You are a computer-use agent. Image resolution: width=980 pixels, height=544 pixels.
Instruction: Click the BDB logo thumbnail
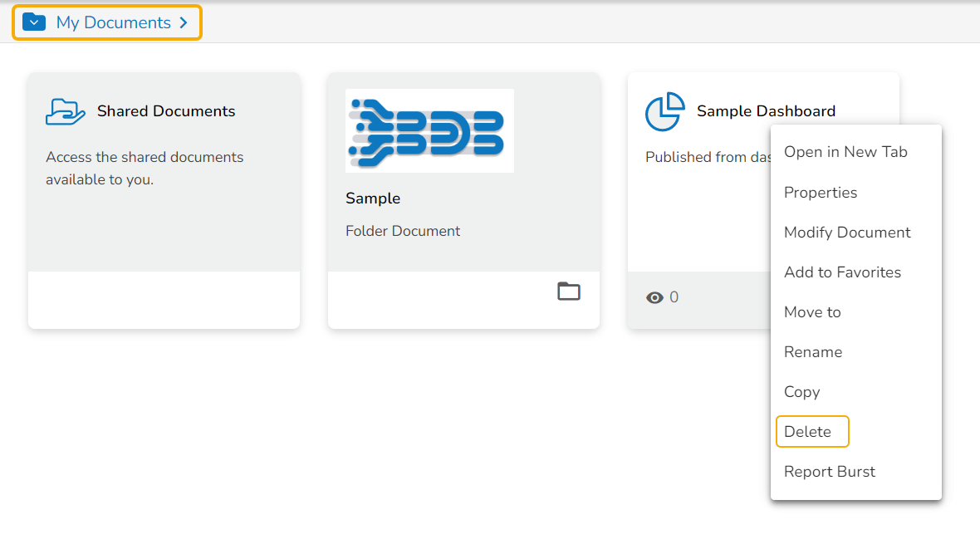click(x=429, y=130)
